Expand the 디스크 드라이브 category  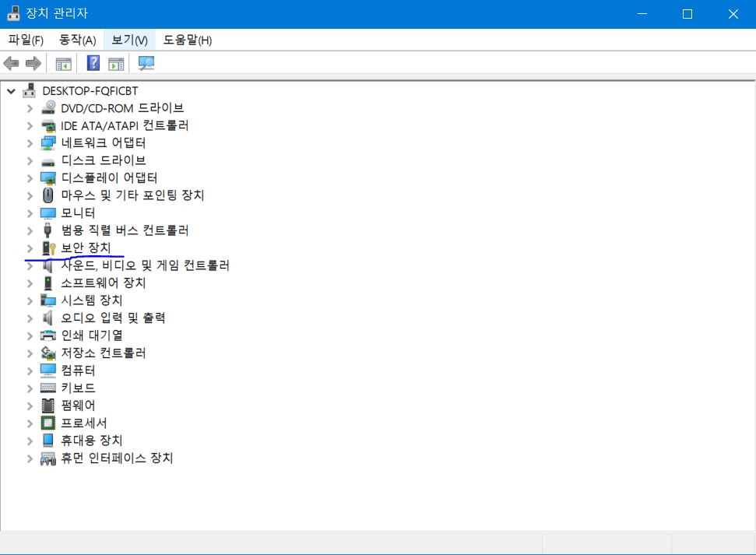tap(30, 160)
